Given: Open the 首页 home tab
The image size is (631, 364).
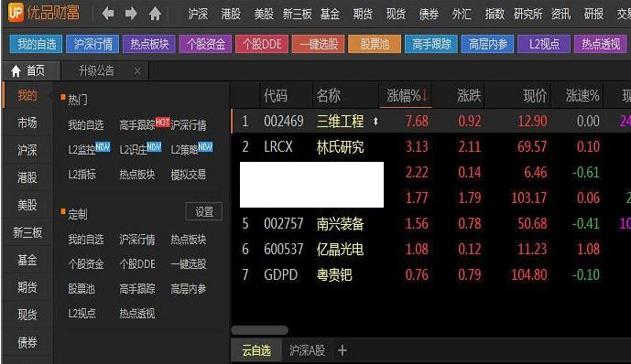Looking at the screenshot, I should [x=31, y=71].
